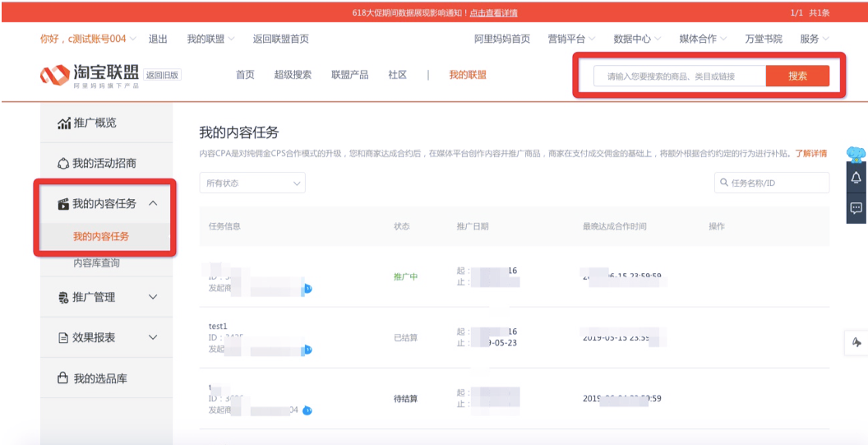Click the 状态 column header

tap(402, 226)
